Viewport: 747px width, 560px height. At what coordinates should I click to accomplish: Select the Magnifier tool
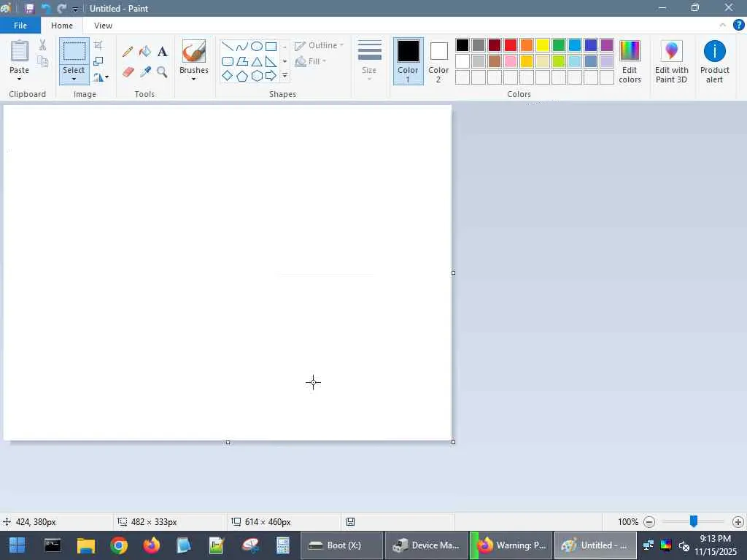(x=162, y=72)
